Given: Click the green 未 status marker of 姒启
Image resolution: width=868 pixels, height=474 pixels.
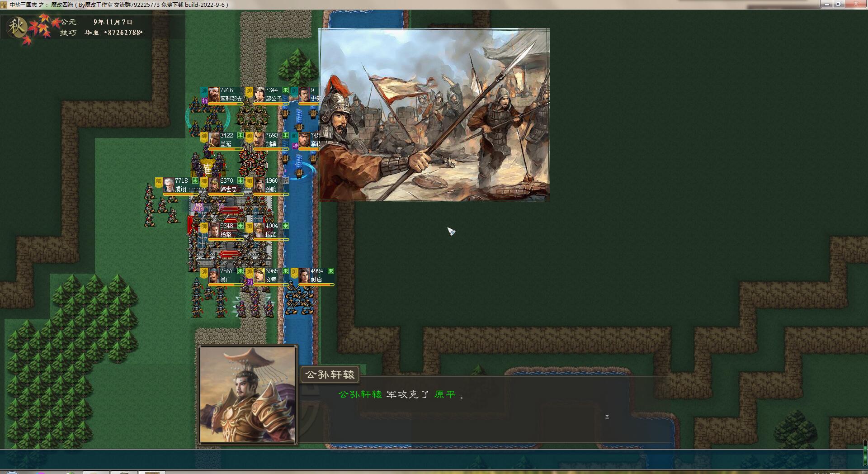Looking at the screenshot, I should 331,271.
